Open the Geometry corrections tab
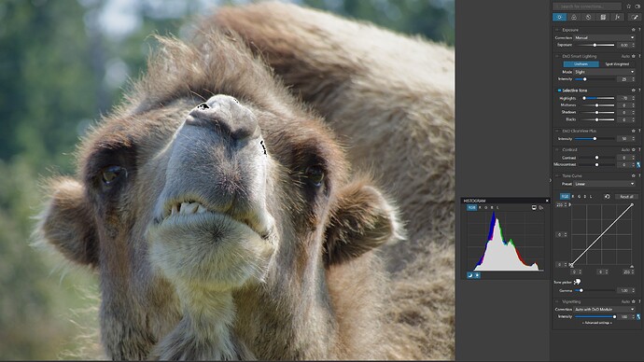The height and width of the screenshot is (362, 644). pyautogui.click(x=603, y=17)
